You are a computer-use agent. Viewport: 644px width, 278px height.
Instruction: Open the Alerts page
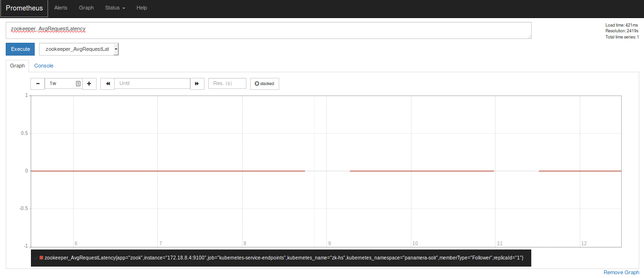tap(60, 8)
